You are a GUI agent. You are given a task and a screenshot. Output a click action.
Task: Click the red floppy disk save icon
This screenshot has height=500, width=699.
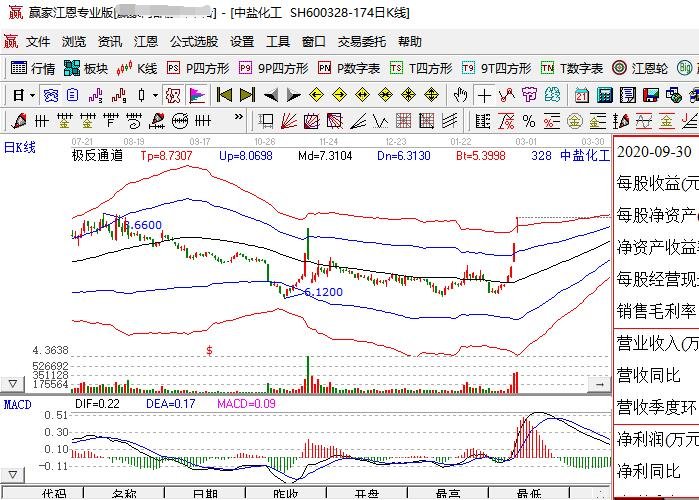point(651,95)
